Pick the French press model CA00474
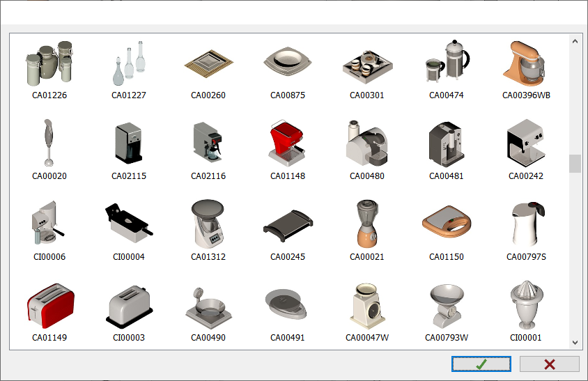This screenshot has height=381, width=588. click(447, 61)
